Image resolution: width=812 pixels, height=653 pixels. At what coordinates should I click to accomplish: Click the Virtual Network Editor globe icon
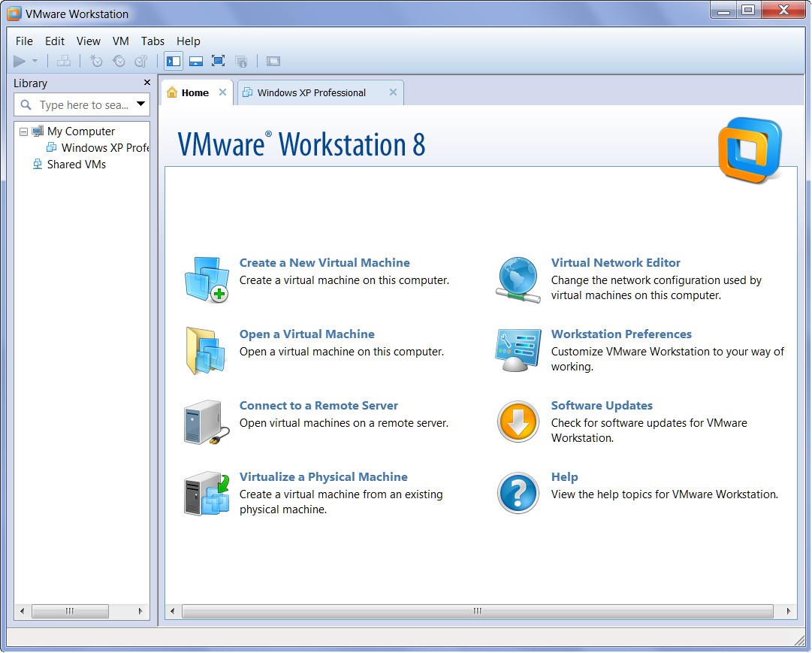[518, 280]
